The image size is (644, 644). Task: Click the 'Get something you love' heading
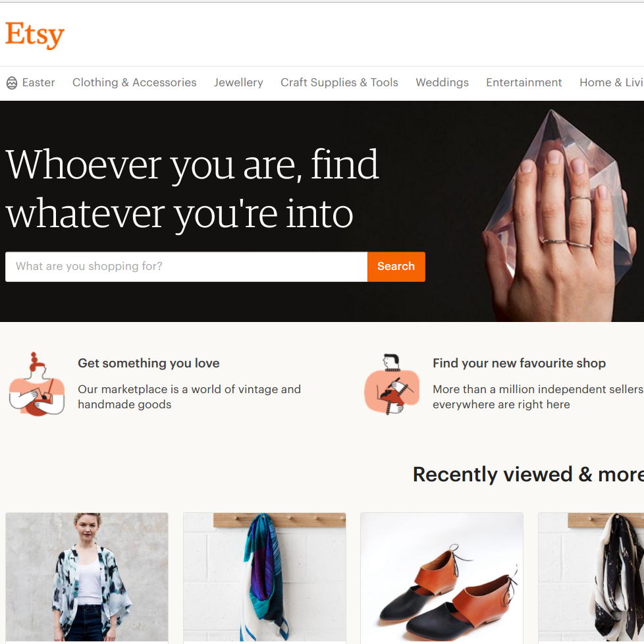tap(149, 363)
